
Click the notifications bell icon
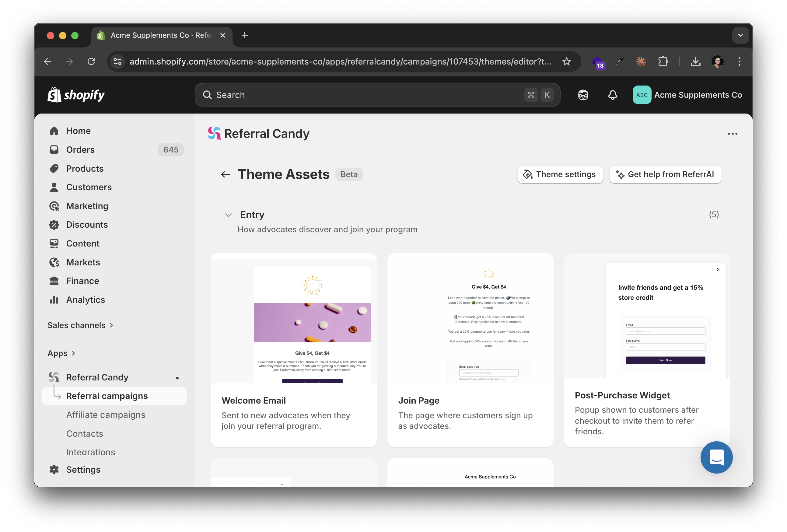point(612,95)
